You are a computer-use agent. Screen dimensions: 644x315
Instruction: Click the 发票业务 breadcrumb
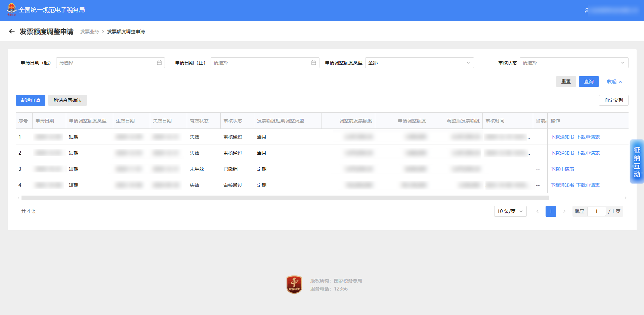pos(89,32)
